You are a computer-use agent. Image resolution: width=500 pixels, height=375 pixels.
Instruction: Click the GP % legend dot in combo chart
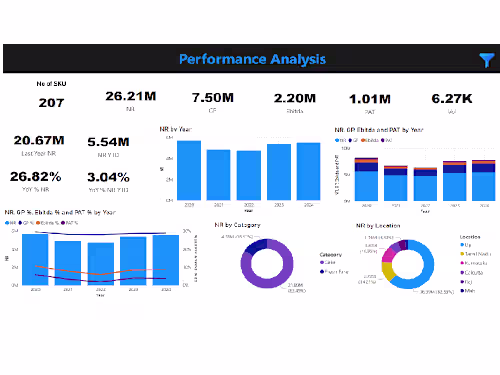pos(20,223)
